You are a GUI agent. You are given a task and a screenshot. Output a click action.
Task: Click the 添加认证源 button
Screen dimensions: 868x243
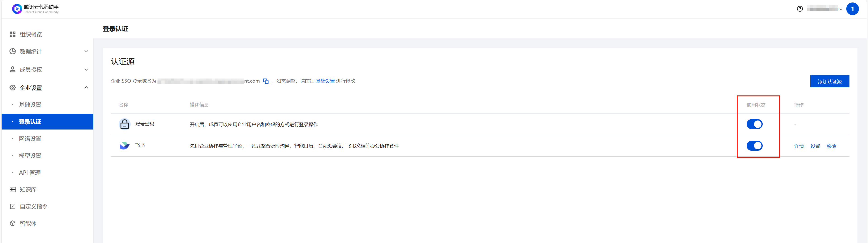click(x=829, y=81)
